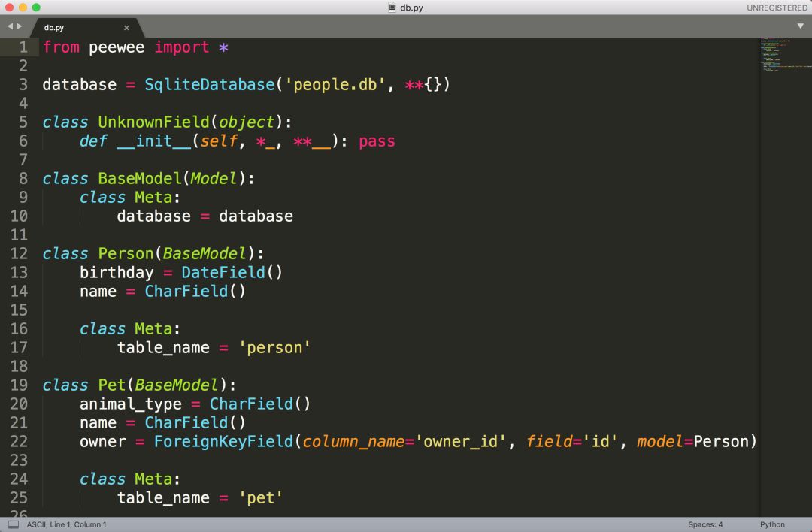Screen dimensions: 812x532
Task: Click the back navigation arrow in tab bar
Action: point(10,26)
